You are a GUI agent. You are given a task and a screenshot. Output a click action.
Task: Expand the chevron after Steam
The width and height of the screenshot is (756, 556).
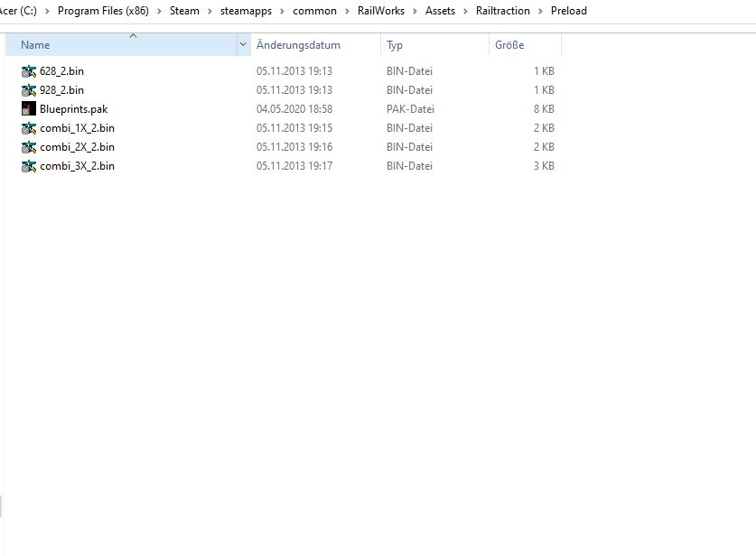pos(210,11)
